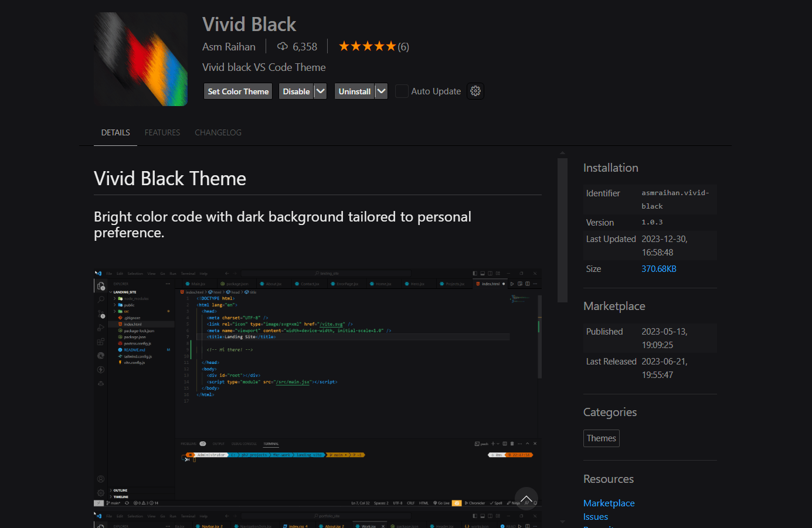Screen dimensions: 812x528
Task: Open the Themes category
Action: [602, 438]
